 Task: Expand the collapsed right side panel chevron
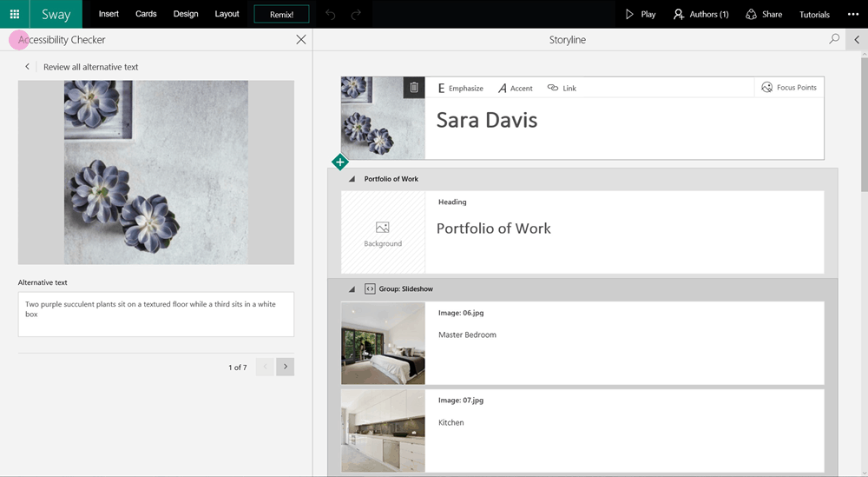(x=857, y=39)
